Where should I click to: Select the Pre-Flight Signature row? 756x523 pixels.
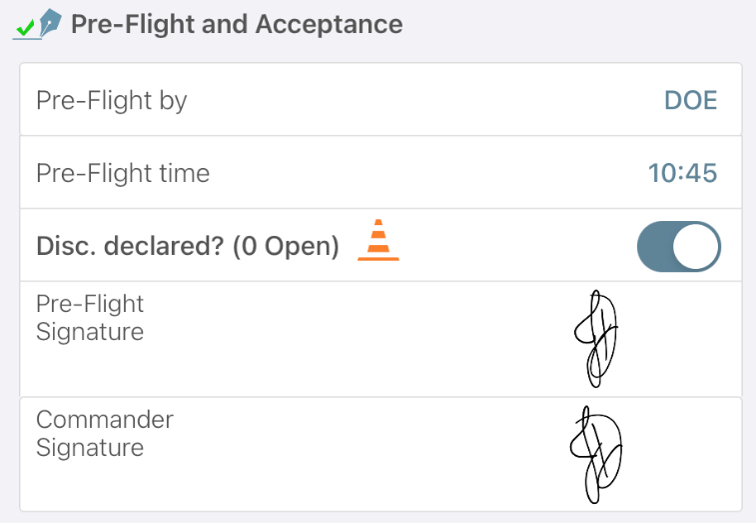coord(381,339)
